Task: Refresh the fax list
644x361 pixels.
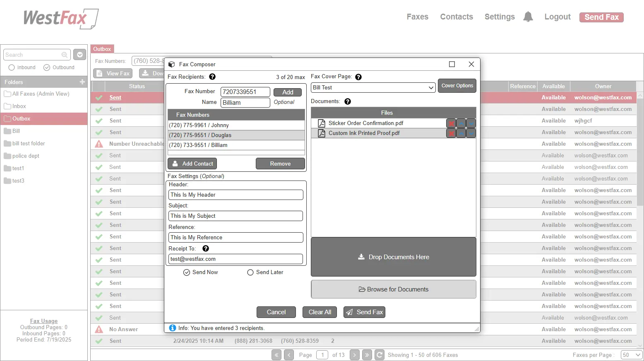Action: coord(380,355)
